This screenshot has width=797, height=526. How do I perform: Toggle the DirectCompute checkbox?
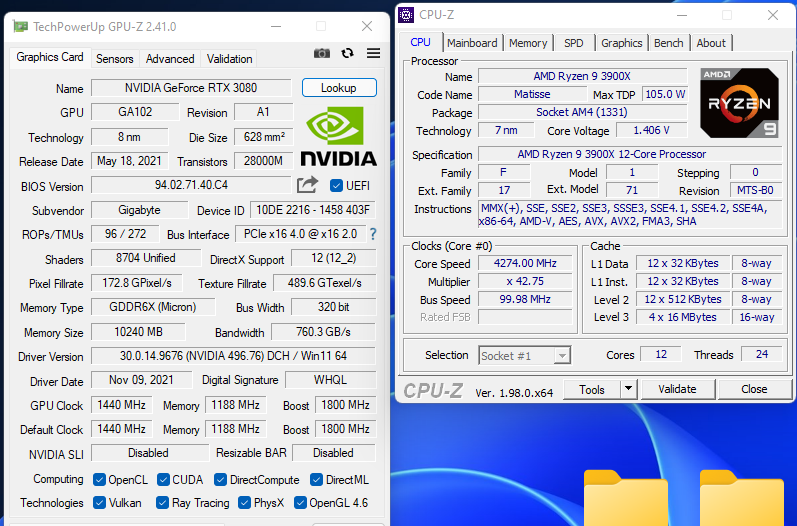[x=220, y=480]
